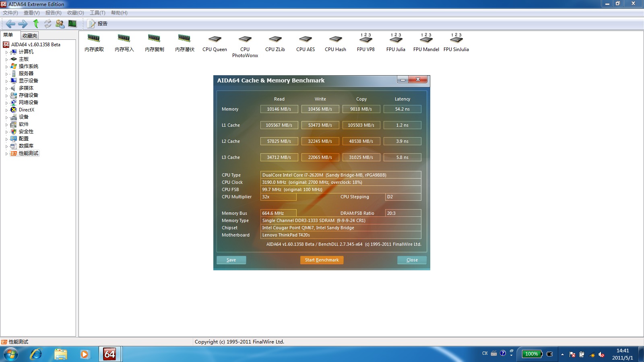This screenshot has width=644, height=362.
Task: Click Close button in benchmark dialog
Action: (x=412, y=260)
